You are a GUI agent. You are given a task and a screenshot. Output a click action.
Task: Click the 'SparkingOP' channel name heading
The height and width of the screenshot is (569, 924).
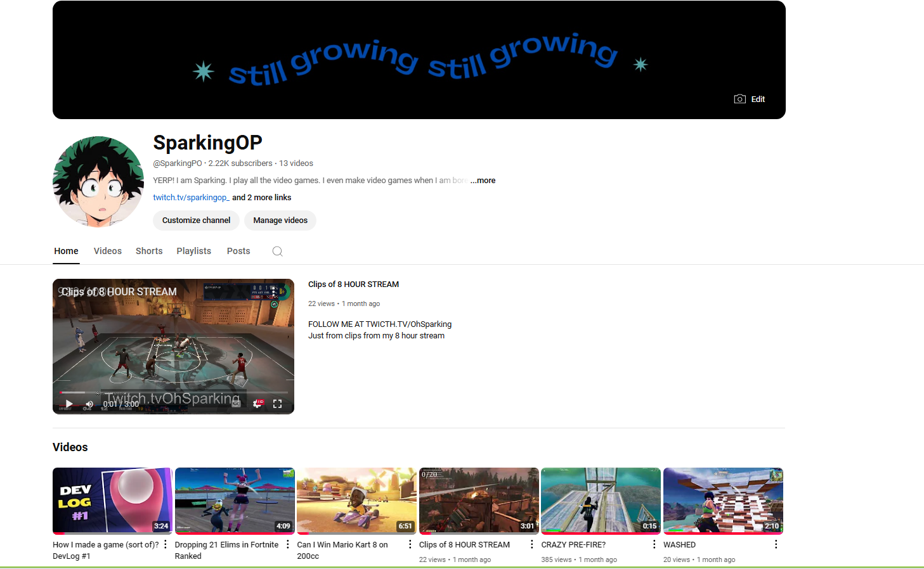pyautogui.click(x=207, y=143)
